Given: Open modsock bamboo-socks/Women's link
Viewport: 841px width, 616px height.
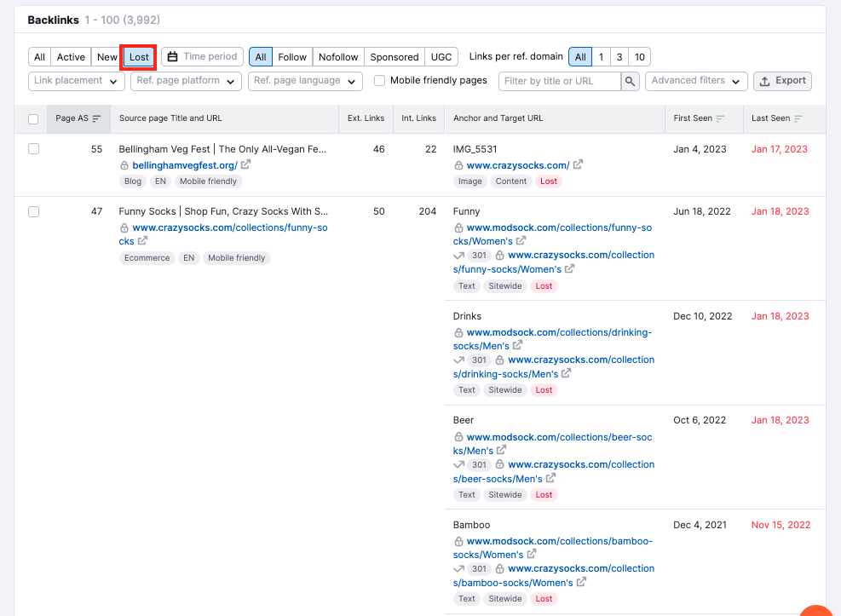Looking at the screenshot, I should tap(553, 548).
